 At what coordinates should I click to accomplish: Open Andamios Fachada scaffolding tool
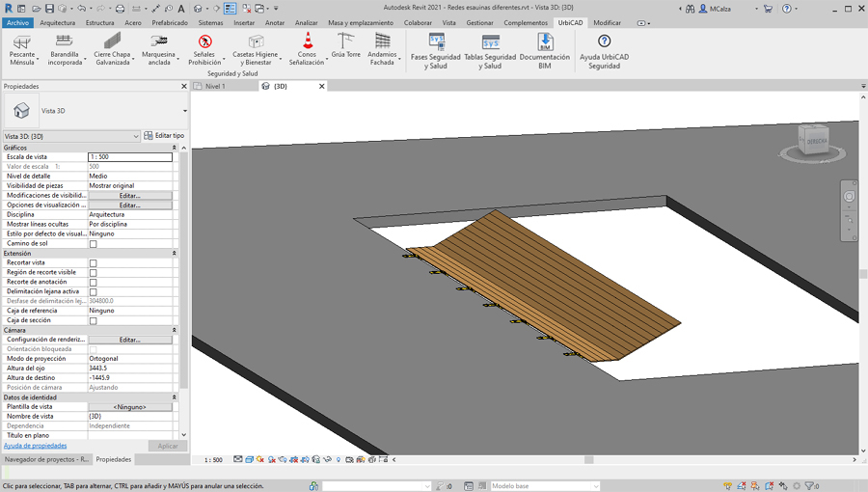point(382,41)
